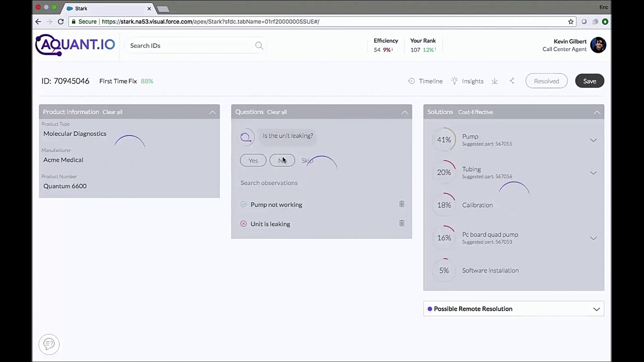Click Kevin Gilbert's profile avatar
The height and width of the screenshot is (362, 644).
(x=598, y=45)
